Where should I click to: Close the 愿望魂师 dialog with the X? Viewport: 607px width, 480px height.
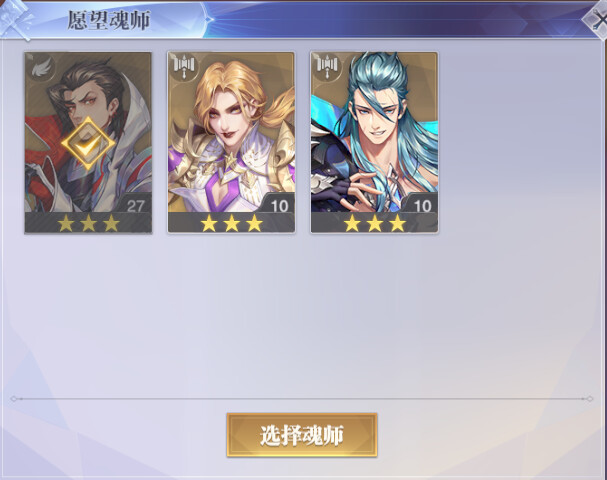tap(599, 21)
